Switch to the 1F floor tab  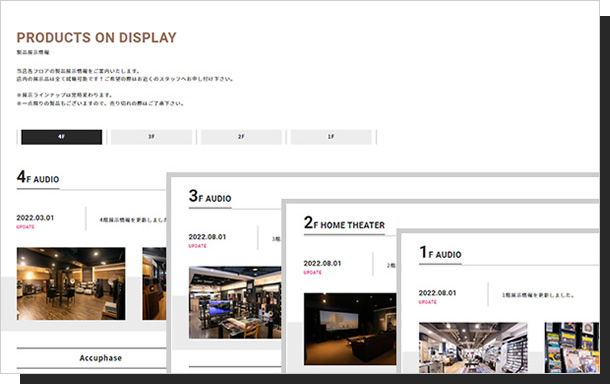pos(331,137)
